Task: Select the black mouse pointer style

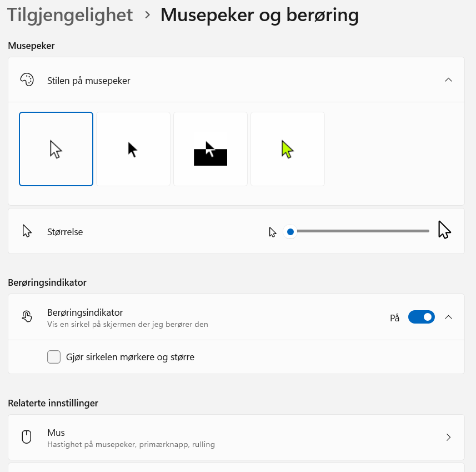Action: [x=133, y=149]
